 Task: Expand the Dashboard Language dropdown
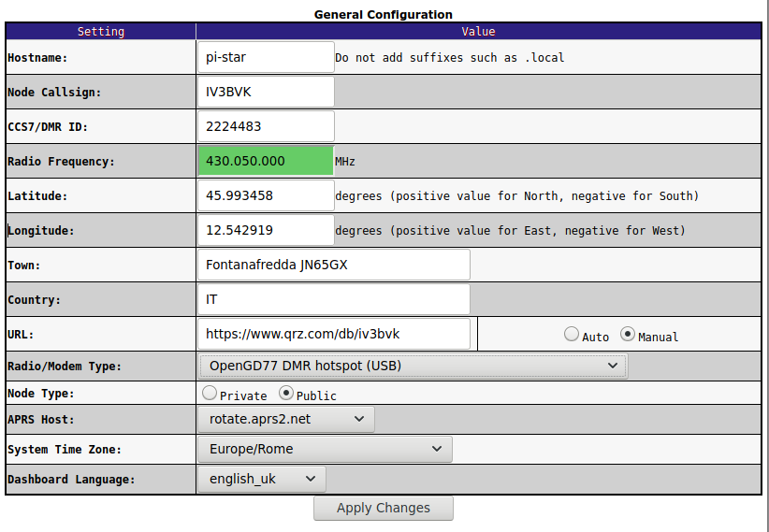point(261,479)
